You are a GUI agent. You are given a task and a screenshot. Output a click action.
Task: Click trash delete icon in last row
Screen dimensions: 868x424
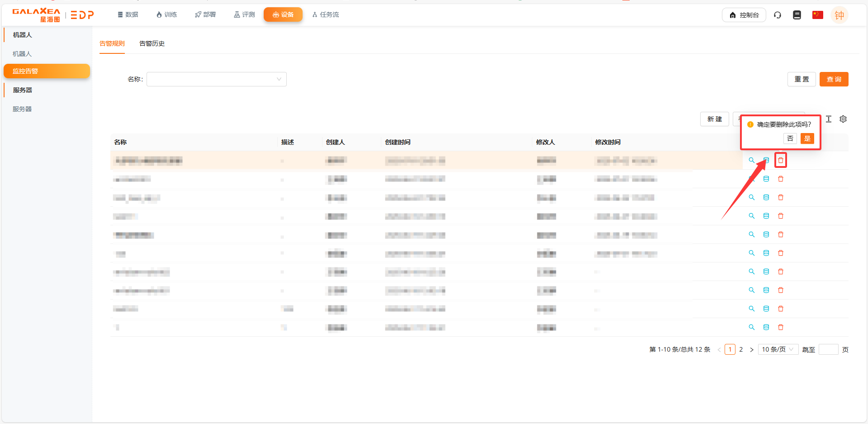781,327
